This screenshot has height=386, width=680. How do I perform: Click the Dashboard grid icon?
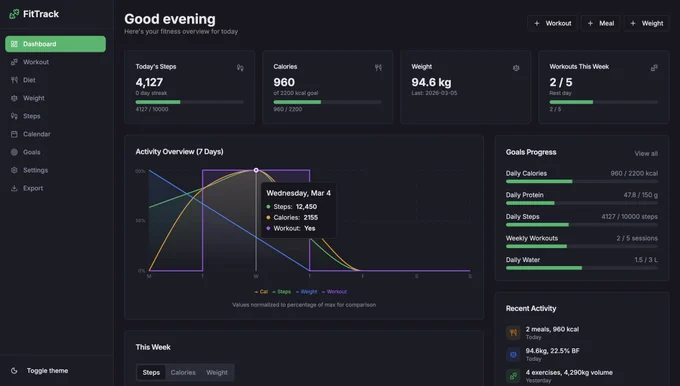coord(14,44)
